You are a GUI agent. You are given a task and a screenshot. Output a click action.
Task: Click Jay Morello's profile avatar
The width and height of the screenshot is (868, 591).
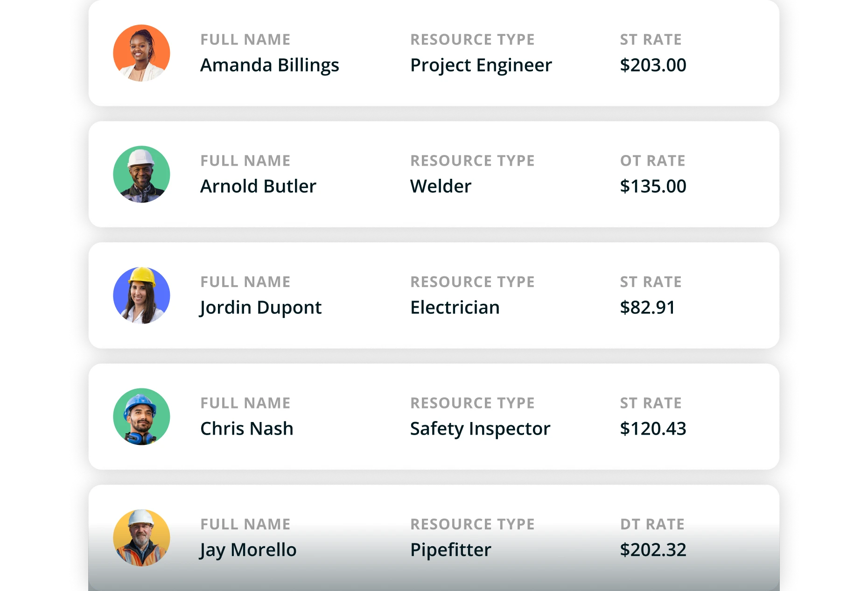coord(141,538)
